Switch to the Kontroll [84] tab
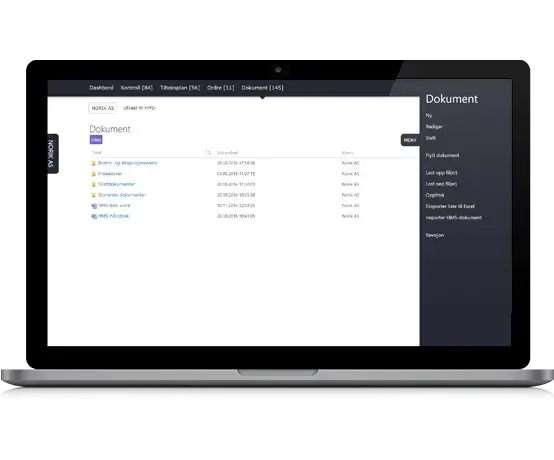This screenshot has width=554, height=460. tap(137, 88)
